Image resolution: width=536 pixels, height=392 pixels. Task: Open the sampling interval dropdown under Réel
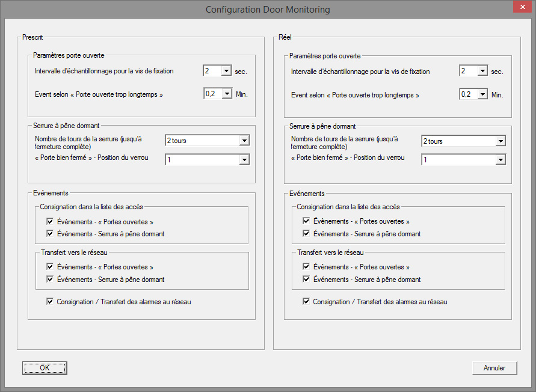click(x=483, y=70)
